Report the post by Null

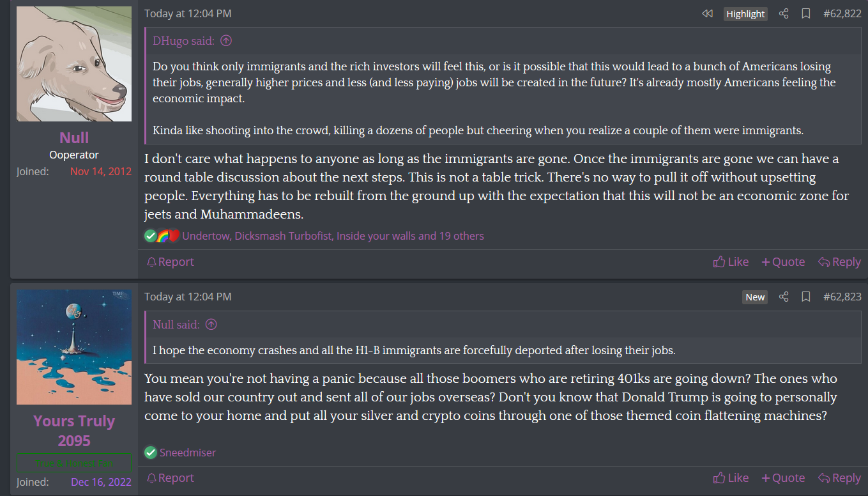click(x=170, y=261)
